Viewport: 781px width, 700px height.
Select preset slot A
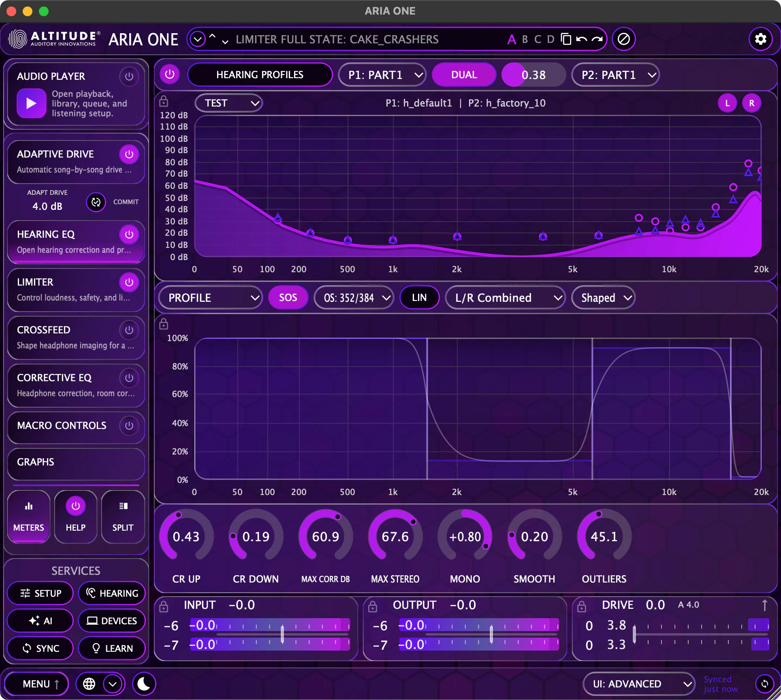pos(512,39)
